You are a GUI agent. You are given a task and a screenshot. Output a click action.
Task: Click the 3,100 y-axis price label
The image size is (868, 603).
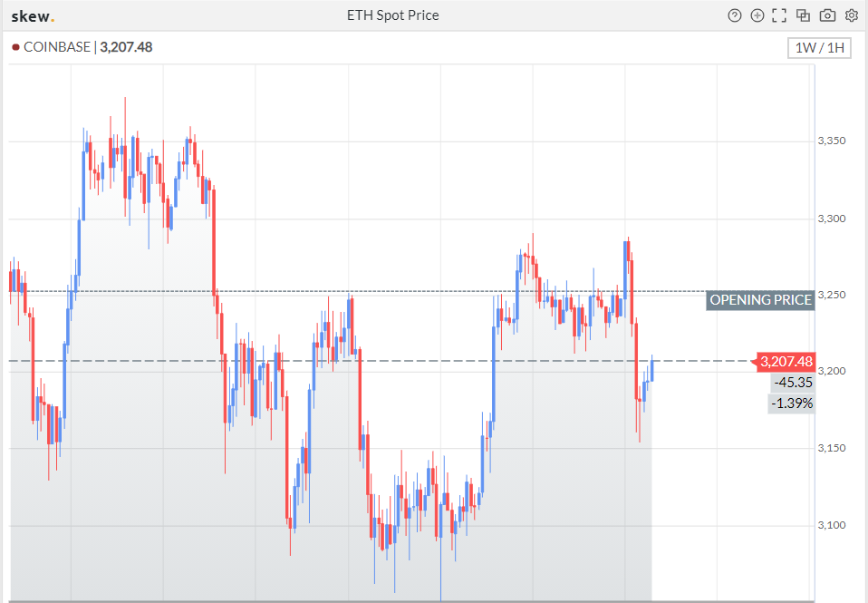831,526
